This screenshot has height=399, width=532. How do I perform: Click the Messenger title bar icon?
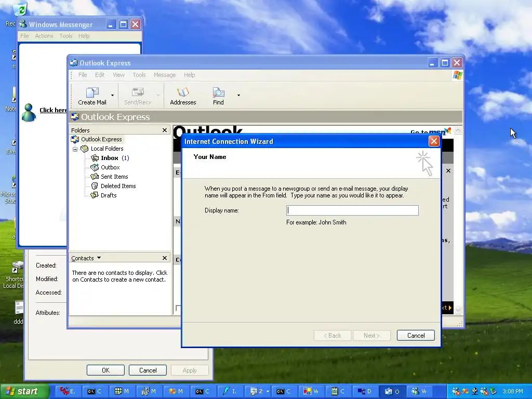(23, 24)
